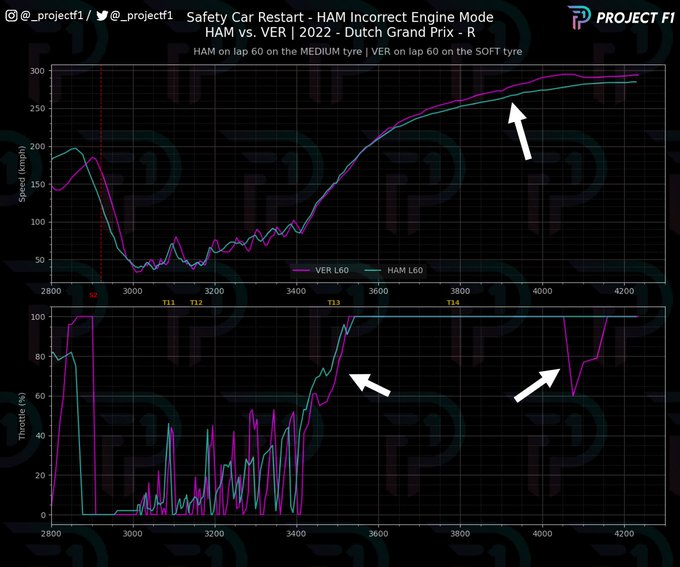Click the 100 tick on the speed axis
The image size is (680, 567).
[x=38, y=222]
